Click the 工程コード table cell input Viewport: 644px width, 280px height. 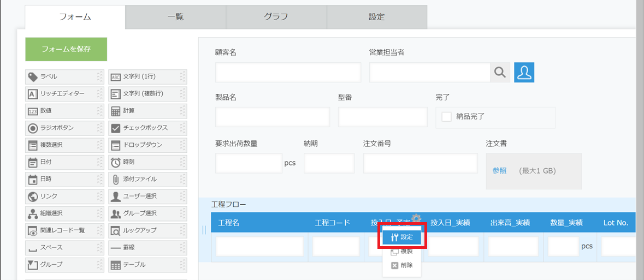coord(336,246)
